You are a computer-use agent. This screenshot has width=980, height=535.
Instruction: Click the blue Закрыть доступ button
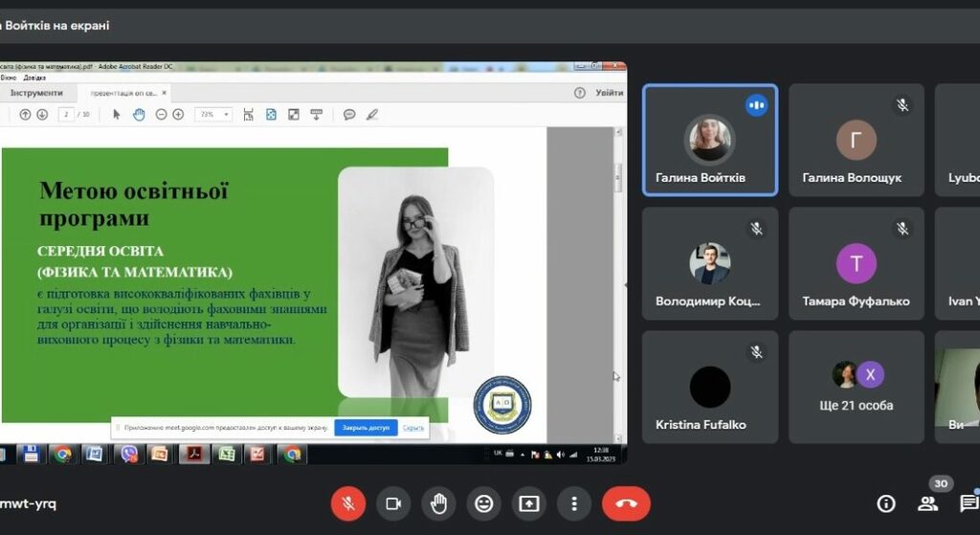point(366,428)
